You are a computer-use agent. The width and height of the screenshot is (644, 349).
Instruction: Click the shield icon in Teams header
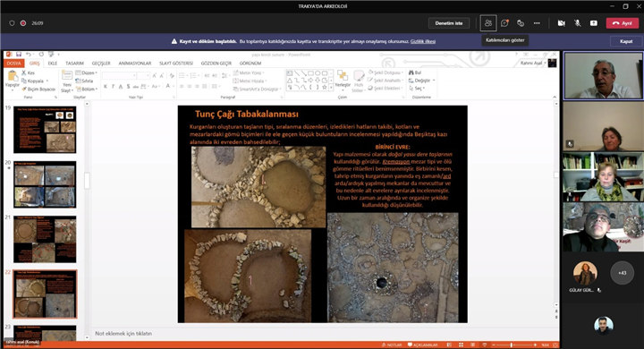(12, 23)
